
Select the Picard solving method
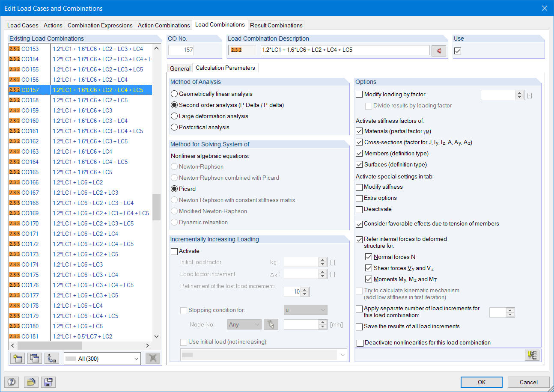coord(174,189)
